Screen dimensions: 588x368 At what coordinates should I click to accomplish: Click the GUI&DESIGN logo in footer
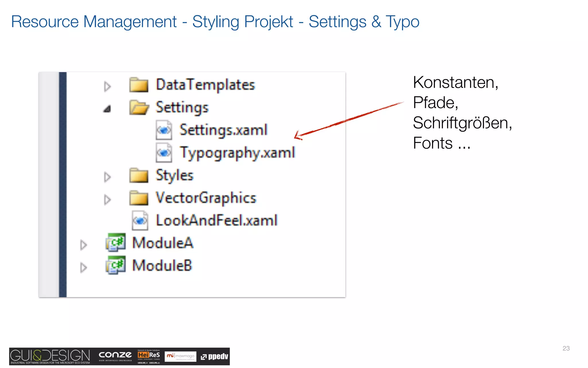[50, 356]
